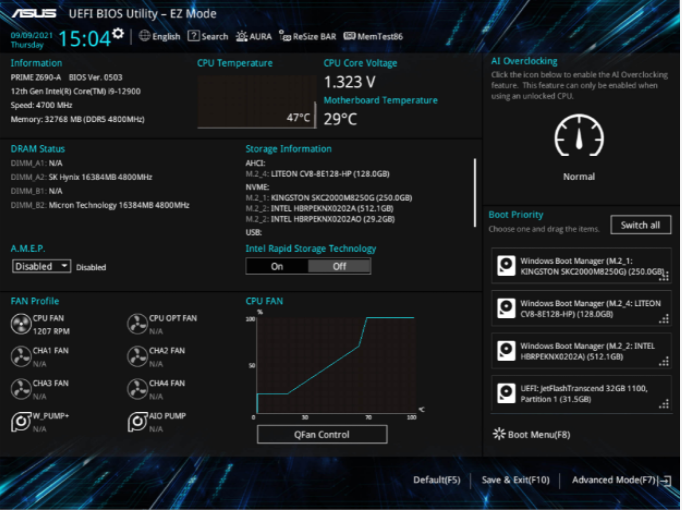Click the Advanced Mode exit arrow icon

(x=666, y=481)
